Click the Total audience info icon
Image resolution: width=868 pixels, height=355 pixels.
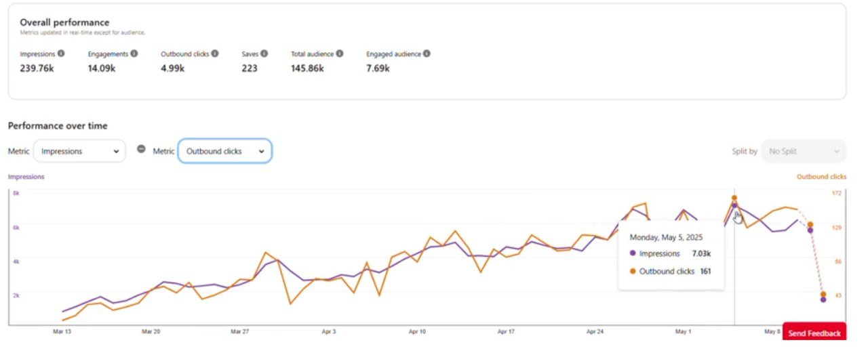pos(339,54)
